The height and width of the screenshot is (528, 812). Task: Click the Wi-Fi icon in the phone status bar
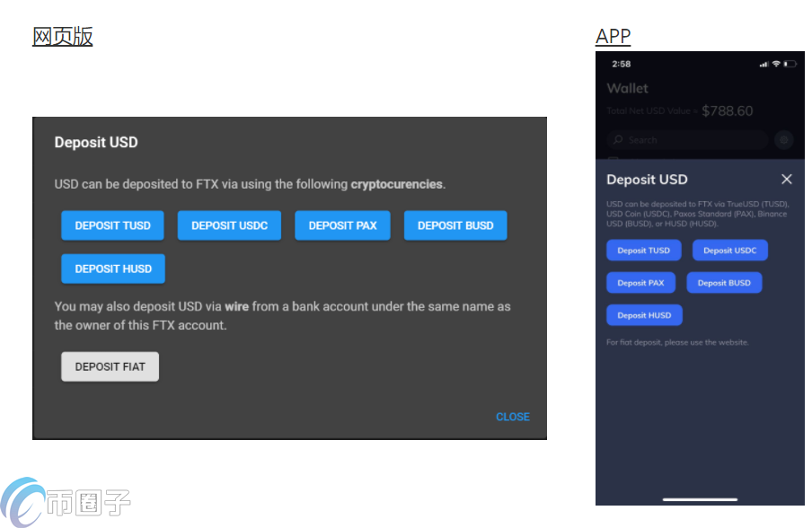pyautogui.click(x=776, y=64)
